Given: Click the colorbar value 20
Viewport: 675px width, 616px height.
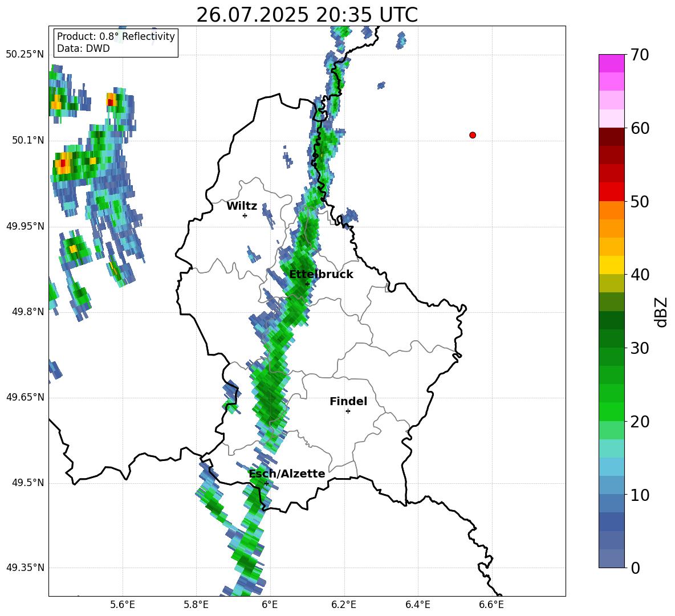Looking at the screenshot, I should coord(640,422).
